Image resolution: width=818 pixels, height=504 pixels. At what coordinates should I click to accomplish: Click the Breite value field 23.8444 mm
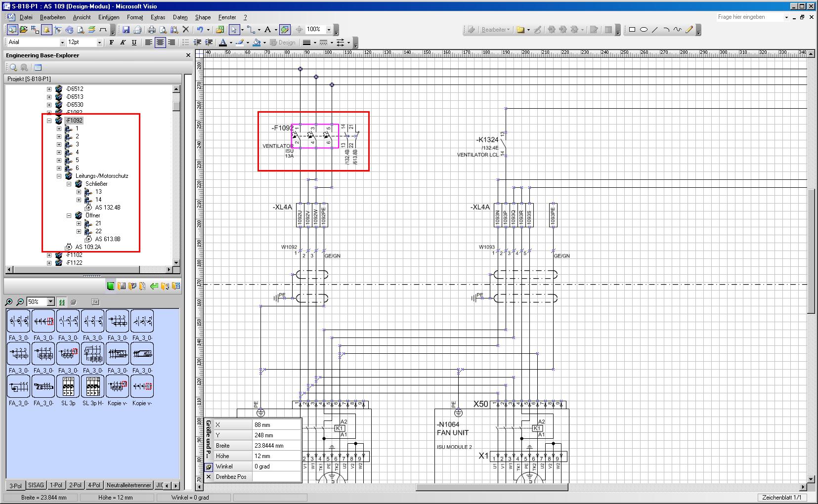click(x=276, y=446)
